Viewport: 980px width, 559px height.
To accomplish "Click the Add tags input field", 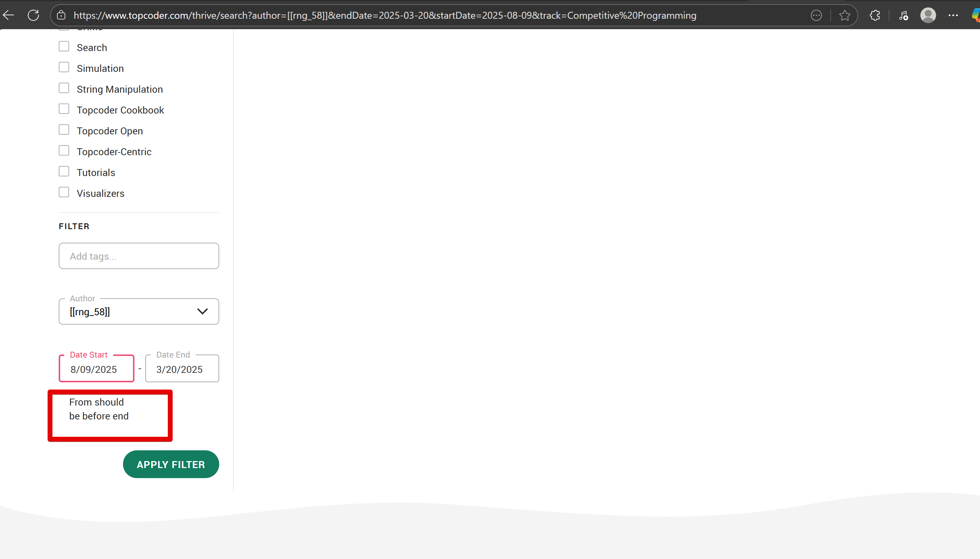I will tap(139, 256).
